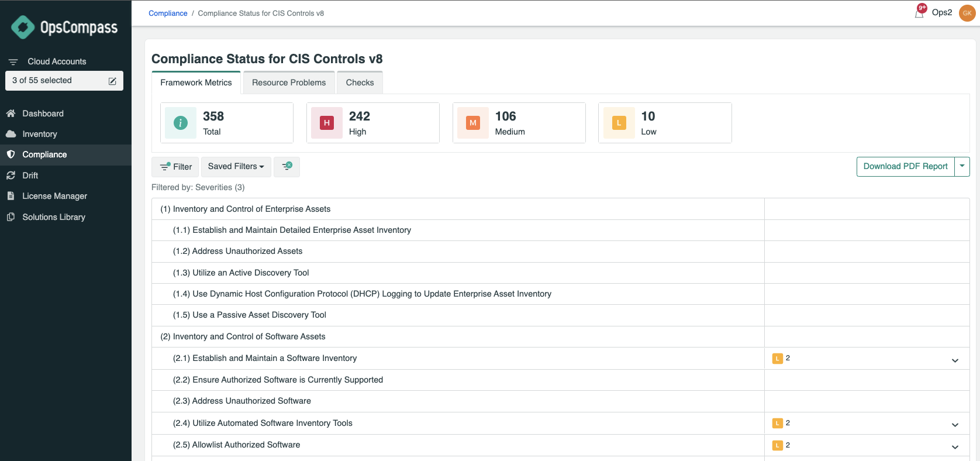Viewport: 980px width, 461px height.
Task: Click row (2.3) Address Unauthorized Software
Action: tap(560, 401)
